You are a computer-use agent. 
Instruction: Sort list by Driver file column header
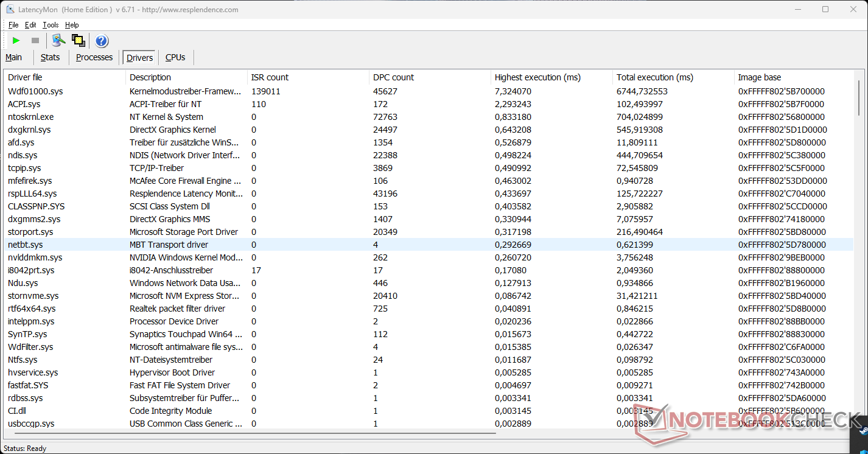pos(25,77)
